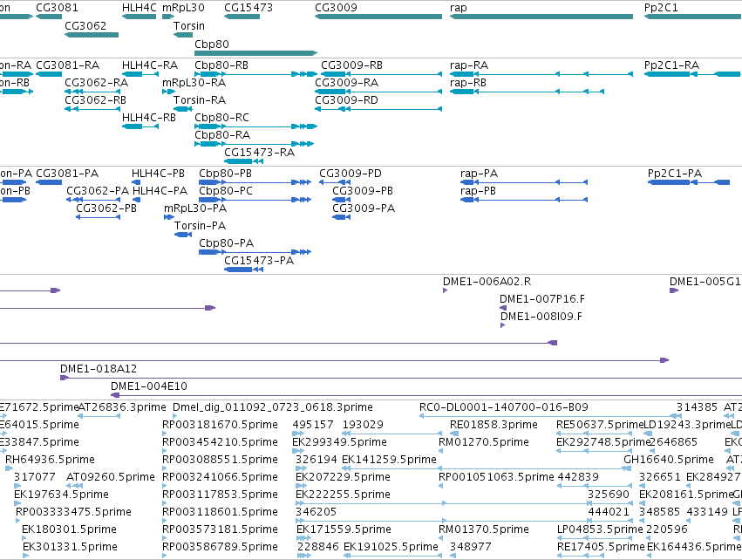
Task: Select BAC end DME1-008I09.F
Action: [x=503, y=325]
